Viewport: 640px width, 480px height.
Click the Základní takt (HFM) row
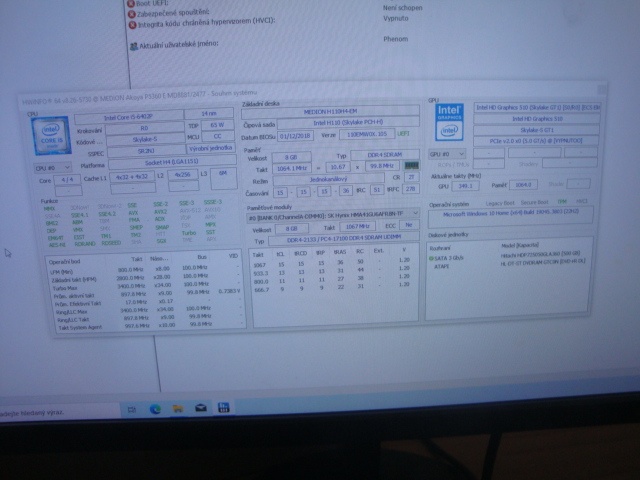[146, 278]
